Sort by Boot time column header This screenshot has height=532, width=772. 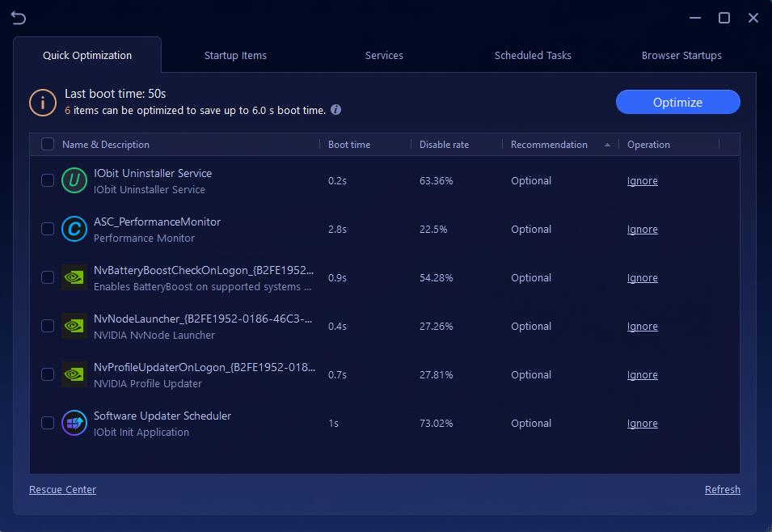point(349,145)
